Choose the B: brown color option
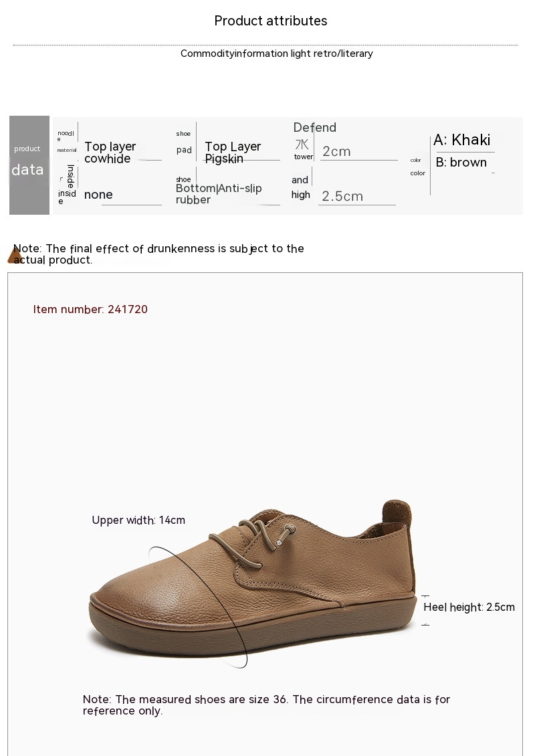Screen dimensions: 535x756 461,163
